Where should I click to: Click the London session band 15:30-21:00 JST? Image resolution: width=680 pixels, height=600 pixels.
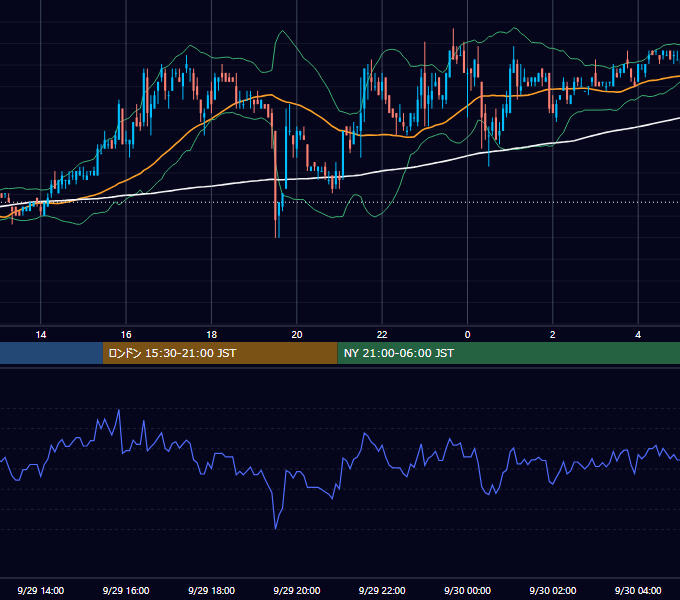[220, 353]
